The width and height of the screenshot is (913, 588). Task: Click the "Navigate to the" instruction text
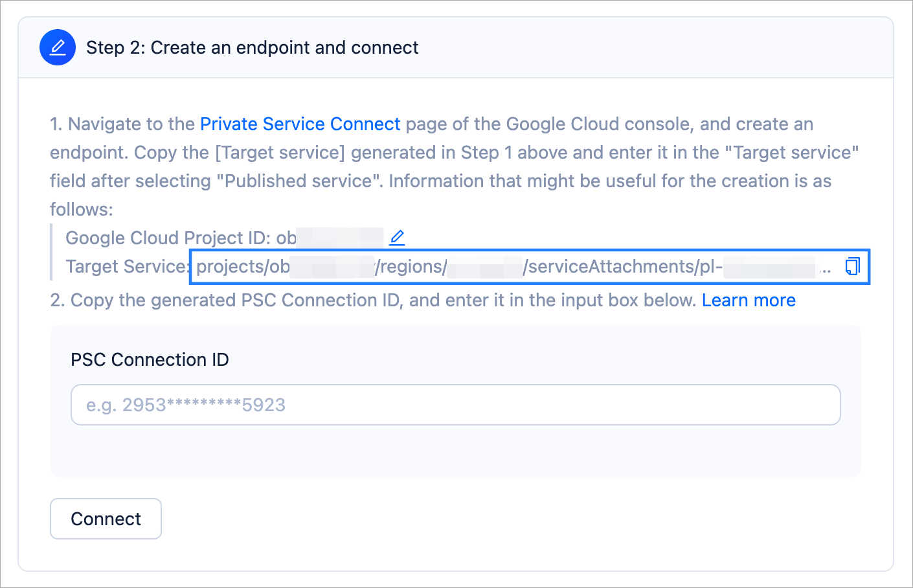click(x=131, y=124)
